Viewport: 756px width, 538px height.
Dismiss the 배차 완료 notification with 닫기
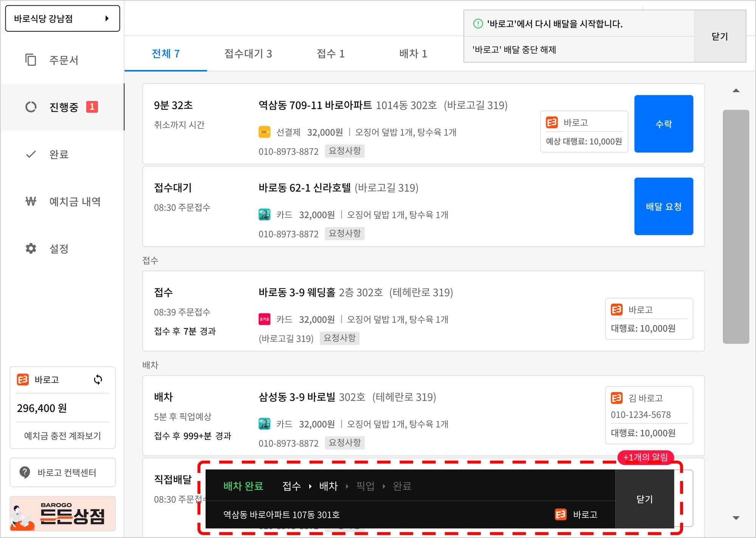pyautogui.click(x=644, y=499)
